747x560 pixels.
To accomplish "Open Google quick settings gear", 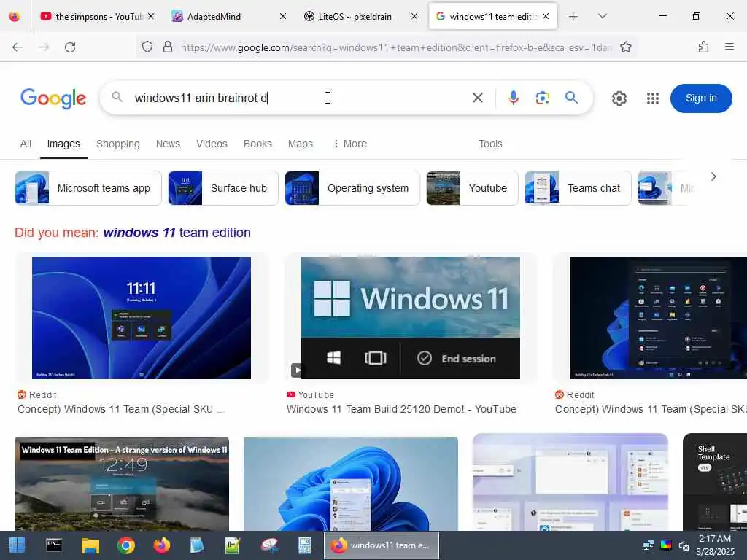I will pyautogui.click(x=619, y=98).
